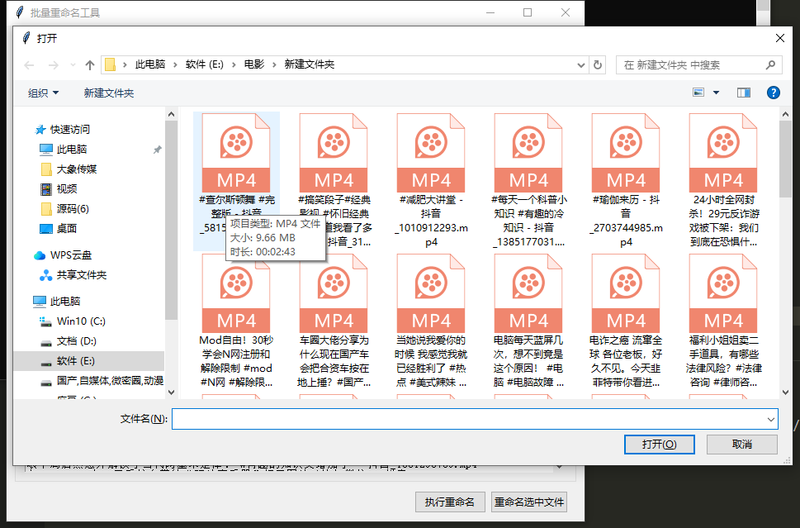
Task: Expand the 文件名 combo dropdown
Action: [x=770, y=419]
